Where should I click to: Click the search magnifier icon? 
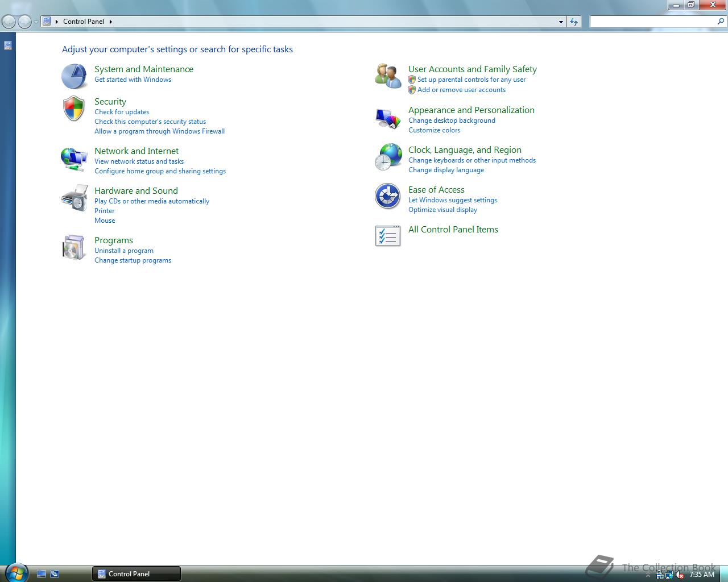(x=721, y=21)
